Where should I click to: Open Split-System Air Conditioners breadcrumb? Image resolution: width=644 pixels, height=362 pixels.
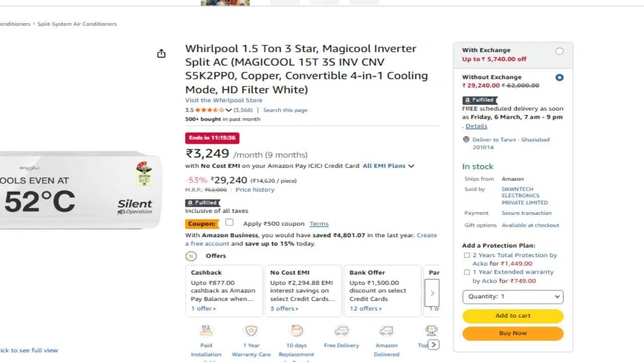76,24
